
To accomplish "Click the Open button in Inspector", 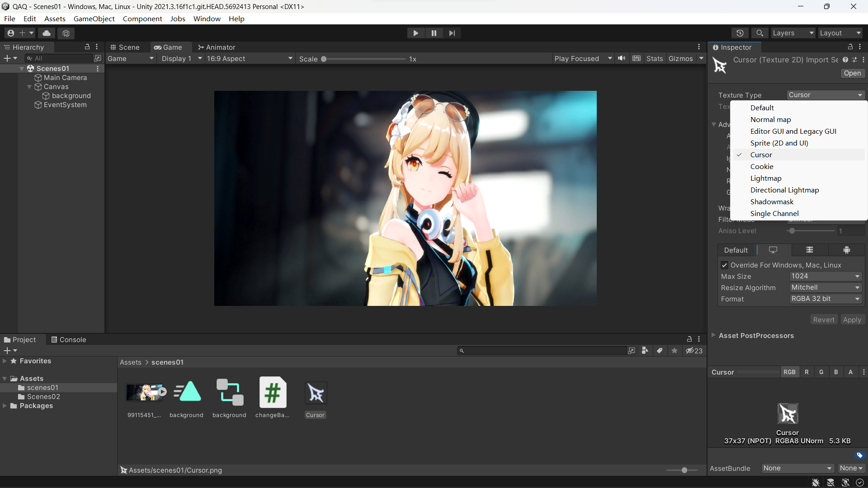I will 852,73.
